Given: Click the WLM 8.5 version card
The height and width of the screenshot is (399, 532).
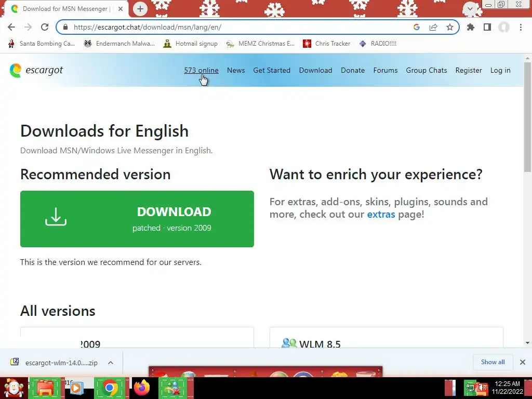Looking at the screenshot, I should (387, 338).
